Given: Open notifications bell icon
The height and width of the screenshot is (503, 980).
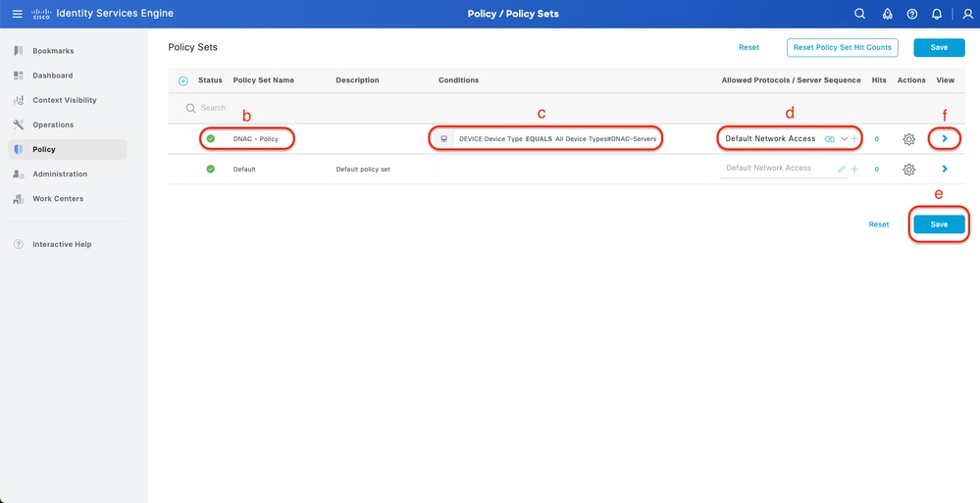Looking at the screenshot, I should [936, 14].
